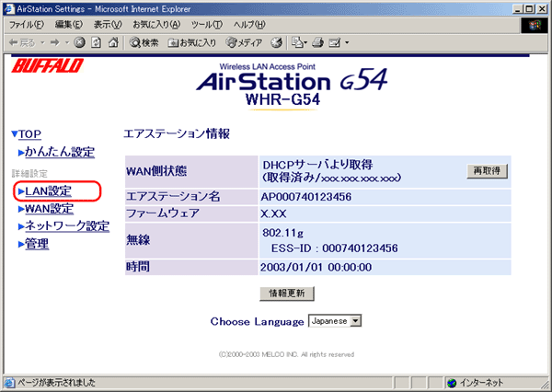This screenshot has width=552, height=392.
Task: Open the ファイル(F) menu
Action: [x=27, y=25]
